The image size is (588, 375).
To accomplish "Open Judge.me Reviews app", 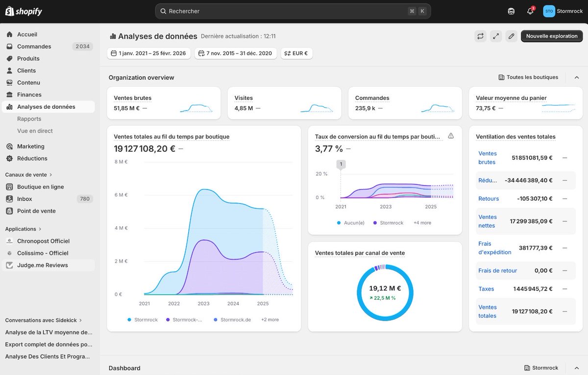I will pos(49,265).
